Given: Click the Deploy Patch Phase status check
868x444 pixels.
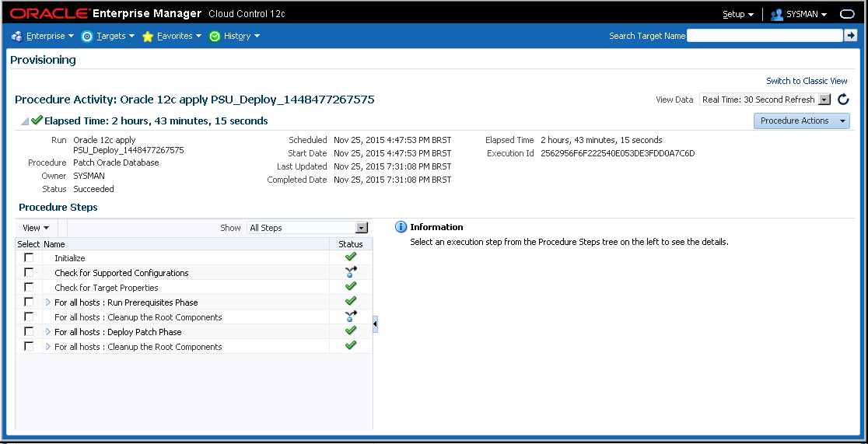Looking at the screenshot, I should coord(351,330).
